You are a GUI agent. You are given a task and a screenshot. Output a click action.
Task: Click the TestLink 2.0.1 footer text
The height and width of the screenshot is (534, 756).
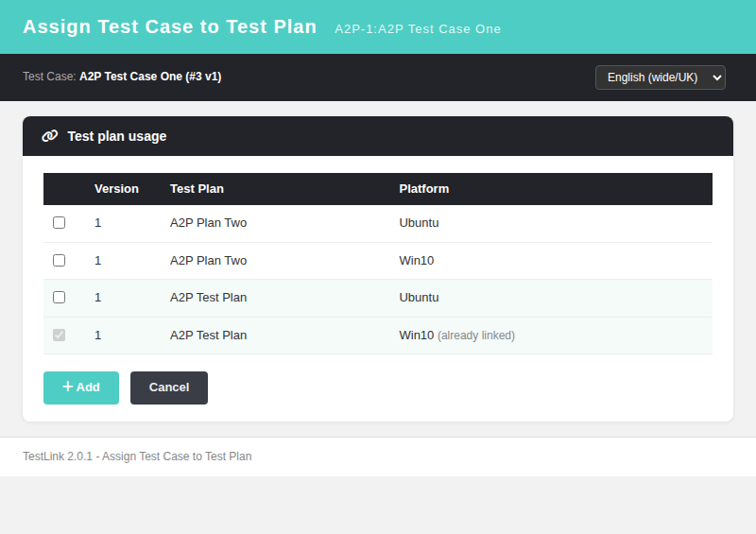pos(137,456)
